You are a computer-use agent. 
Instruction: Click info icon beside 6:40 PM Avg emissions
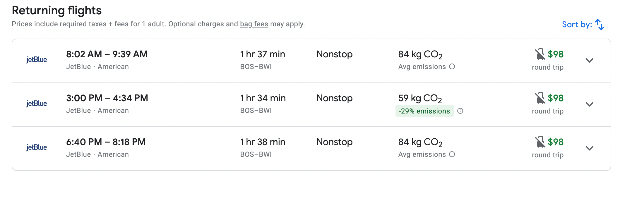(x=452, y=154)
